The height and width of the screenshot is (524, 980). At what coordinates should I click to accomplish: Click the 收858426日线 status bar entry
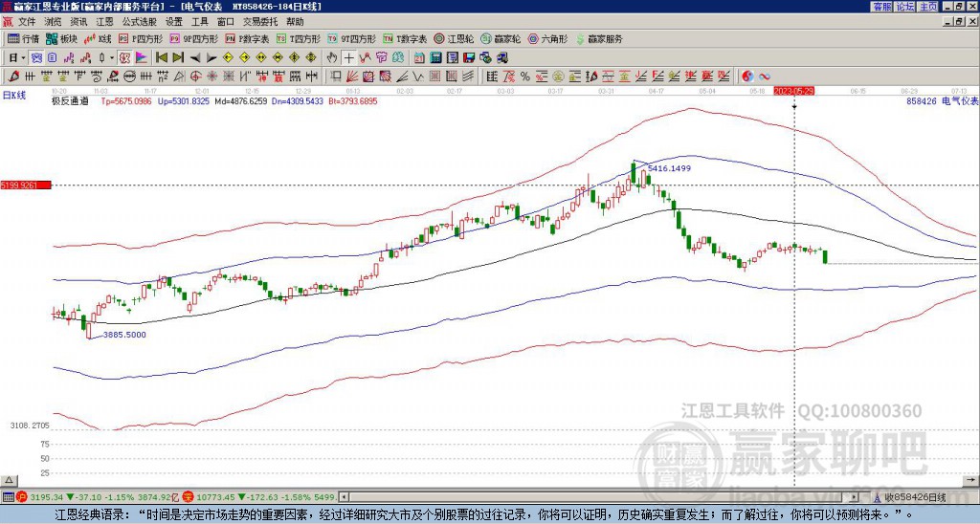coord(915,498)
